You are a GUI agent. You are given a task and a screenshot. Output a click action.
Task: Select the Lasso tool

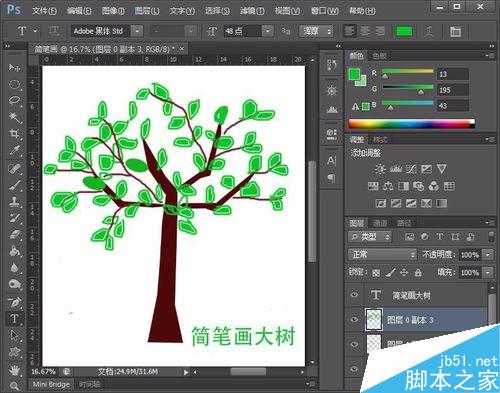click(14, 100)
